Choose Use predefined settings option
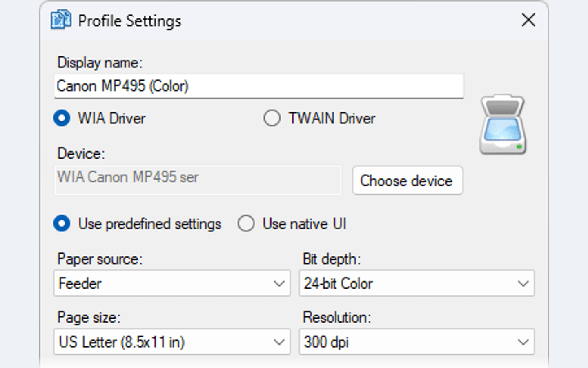 [62, 224]
